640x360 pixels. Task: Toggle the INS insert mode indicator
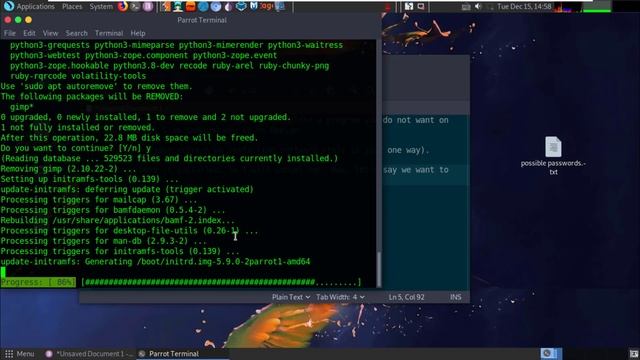(x=456, y=297)
